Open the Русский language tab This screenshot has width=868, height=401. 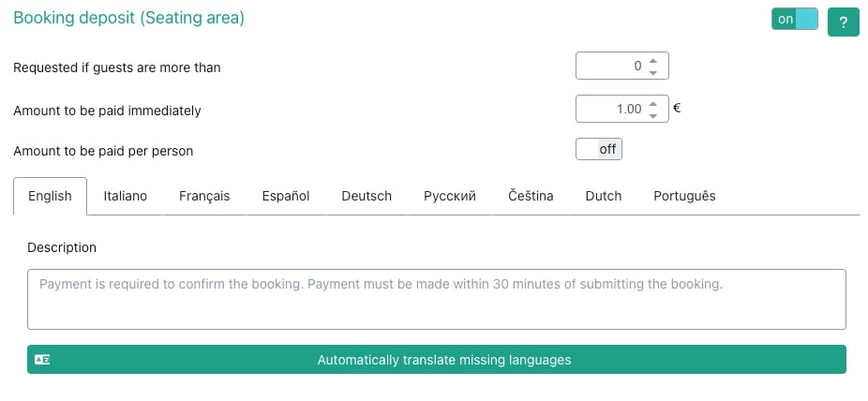click(450, 196)
